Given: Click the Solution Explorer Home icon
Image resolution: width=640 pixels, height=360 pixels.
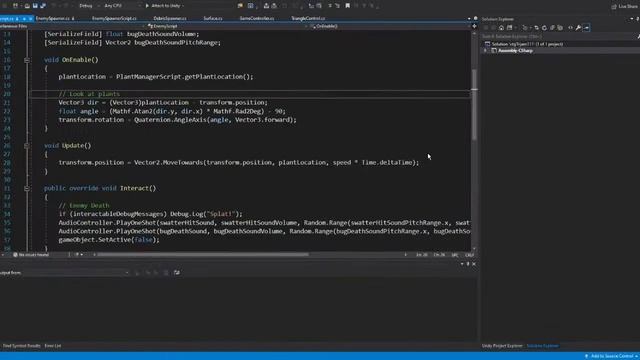Looking at the screenshot, I should pos(501,28).
